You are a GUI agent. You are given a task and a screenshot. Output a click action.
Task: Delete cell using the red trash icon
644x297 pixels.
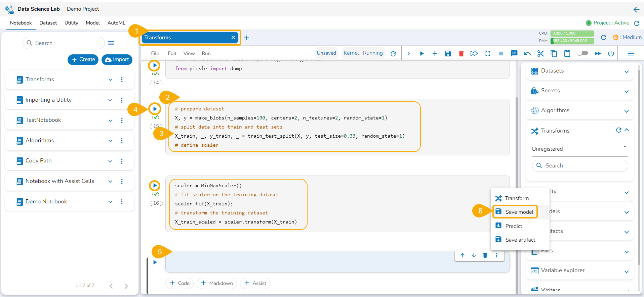pyautogui.click(x=461, y=54)
